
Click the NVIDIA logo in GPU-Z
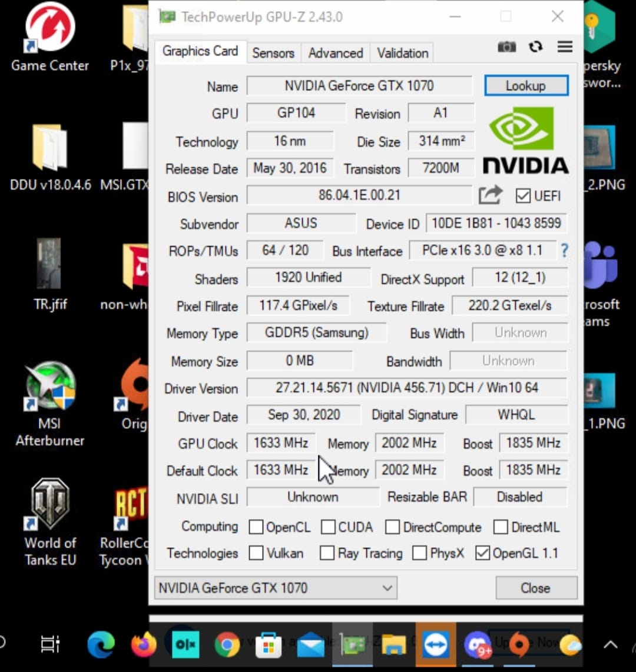[x=526, y=140]
